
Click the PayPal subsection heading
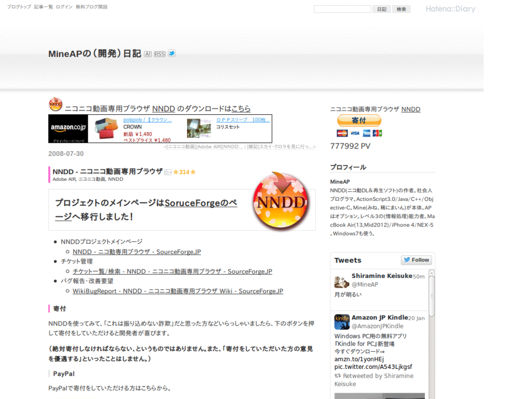[64, 374]
